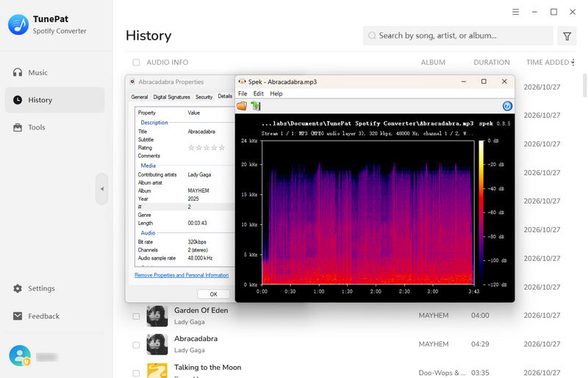
Task: Maximize the Spek window
Action: tap(484, 82)
